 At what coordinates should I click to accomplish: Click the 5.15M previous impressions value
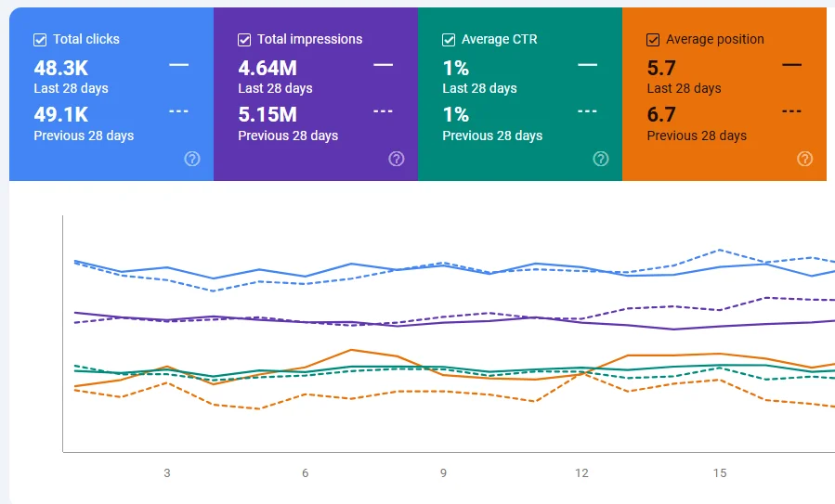(267, 115)
